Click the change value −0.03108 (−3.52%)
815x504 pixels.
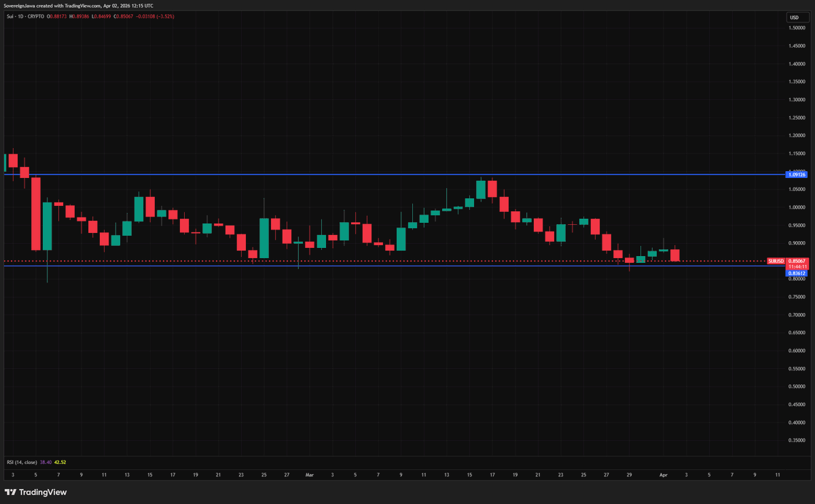(x=156, y=16)
